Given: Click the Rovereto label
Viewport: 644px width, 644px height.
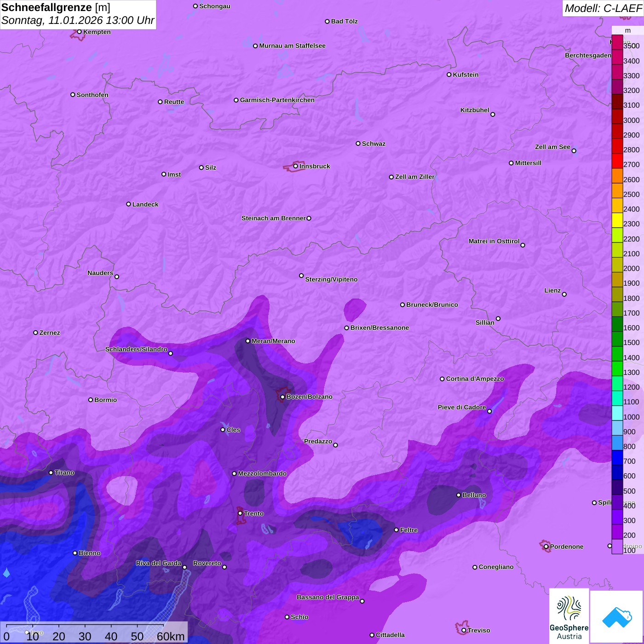Looking at the screenshot, I should pyautogui.click(x=207, y=563).
